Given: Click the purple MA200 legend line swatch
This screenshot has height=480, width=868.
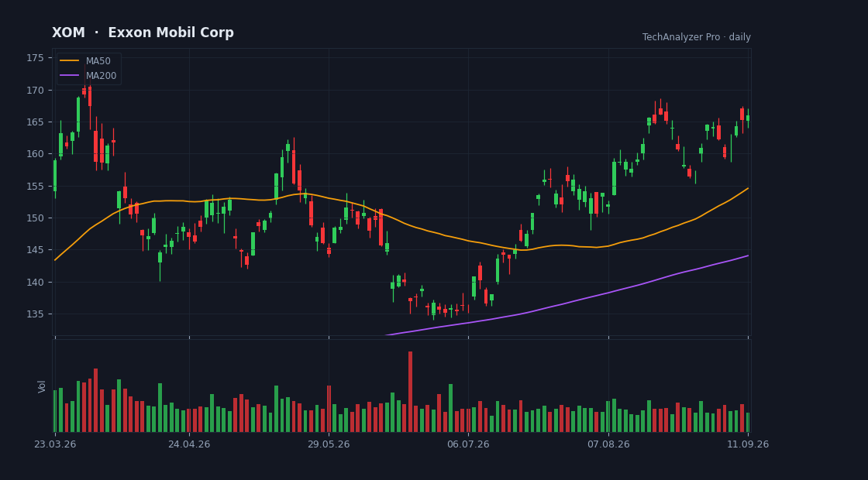Looking at the screenshot, I should click(69, 76).
